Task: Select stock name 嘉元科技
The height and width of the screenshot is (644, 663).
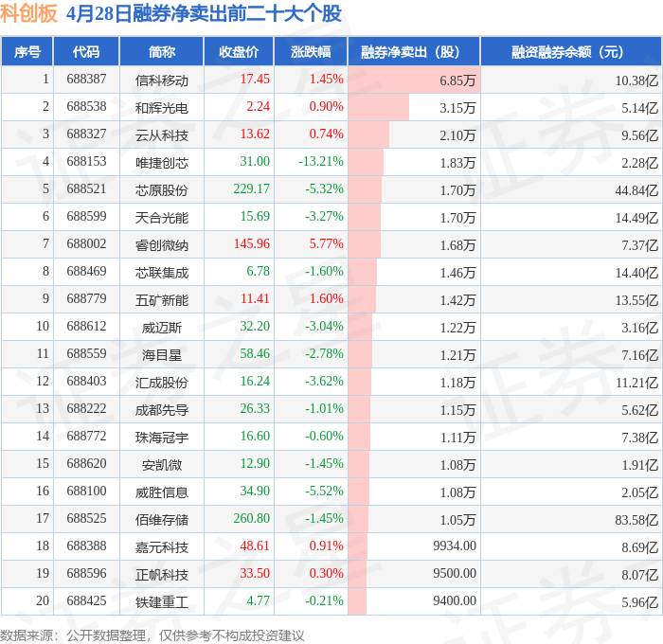Action: pos(162,547)
